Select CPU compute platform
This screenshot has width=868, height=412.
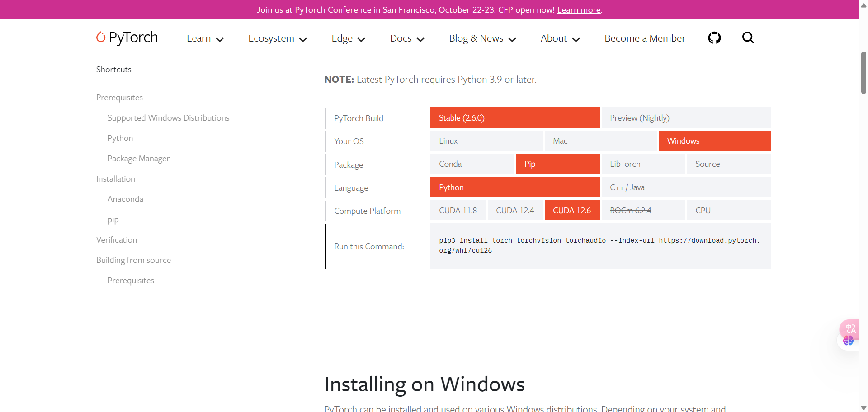pos(729,210)
